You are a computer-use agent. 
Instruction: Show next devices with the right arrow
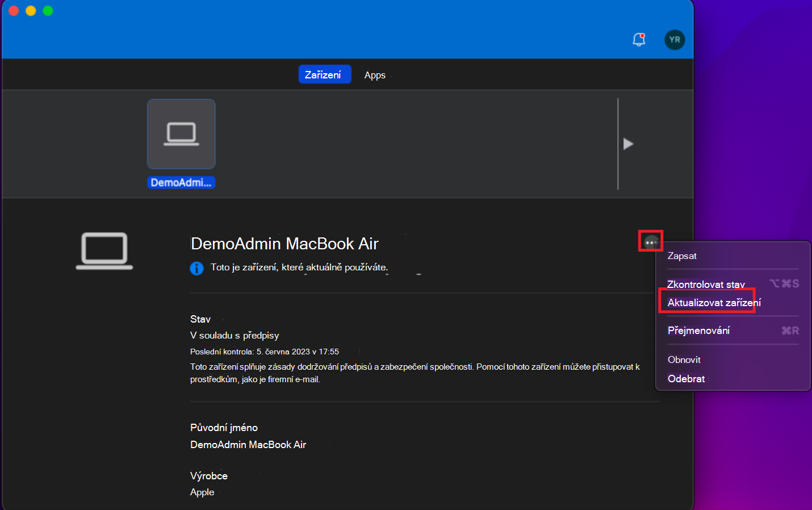click(628, 144)
